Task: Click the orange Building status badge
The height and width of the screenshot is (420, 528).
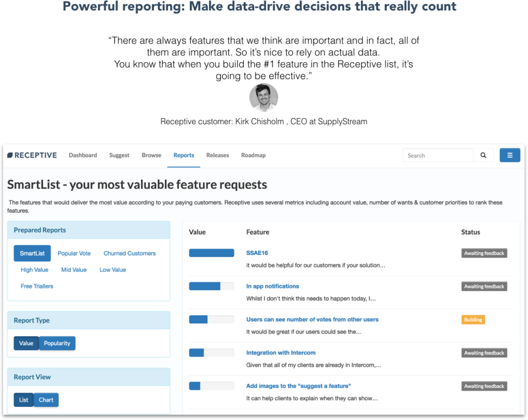Action: [473, 320]
